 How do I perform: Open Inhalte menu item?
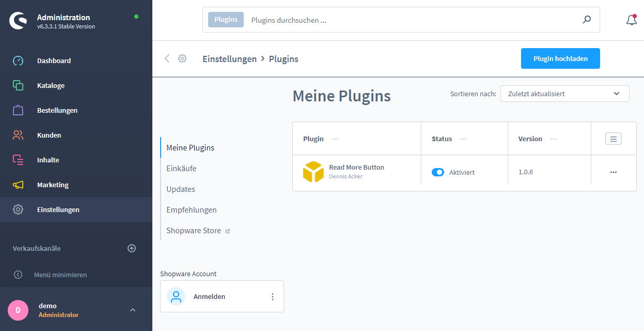76,160
